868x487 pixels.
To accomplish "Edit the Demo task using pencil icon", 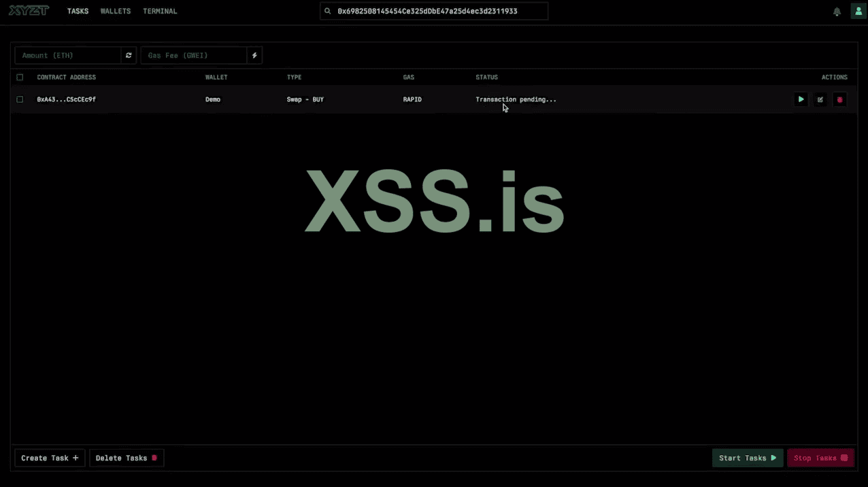I will tap(820, 99).
